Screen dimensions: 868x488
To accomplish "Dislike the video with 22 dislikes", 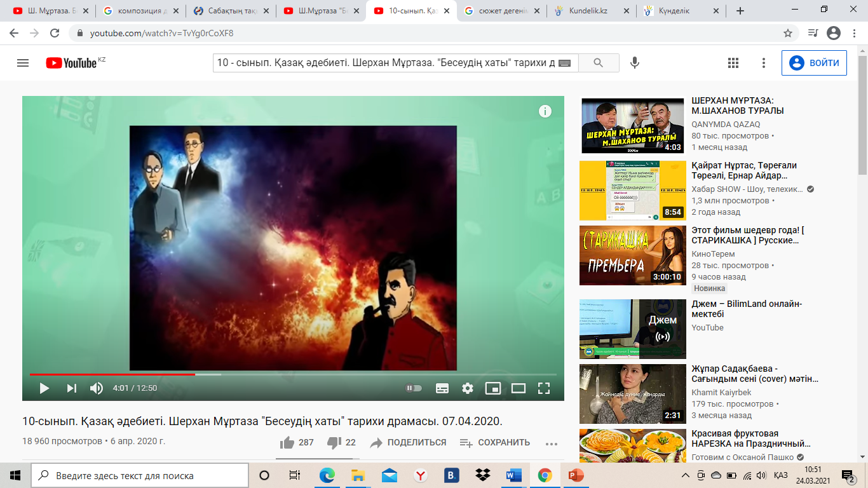I will click(341, 442).
